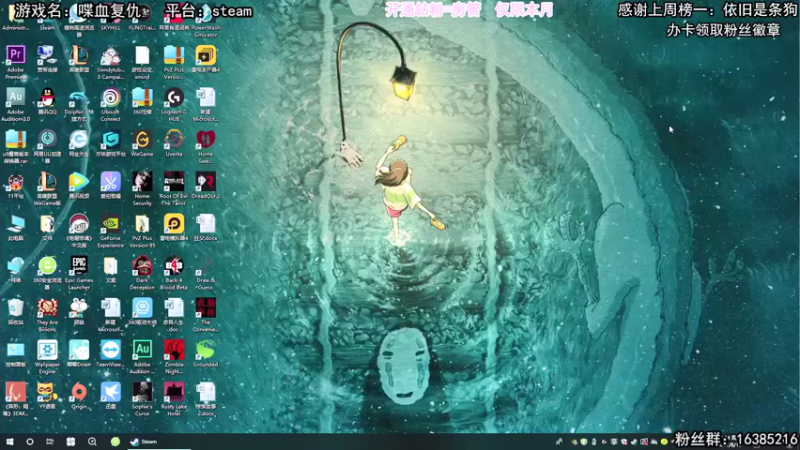Launch Ubisoft Connect from the desktop
800x450 pixels.
click(110, 104)
